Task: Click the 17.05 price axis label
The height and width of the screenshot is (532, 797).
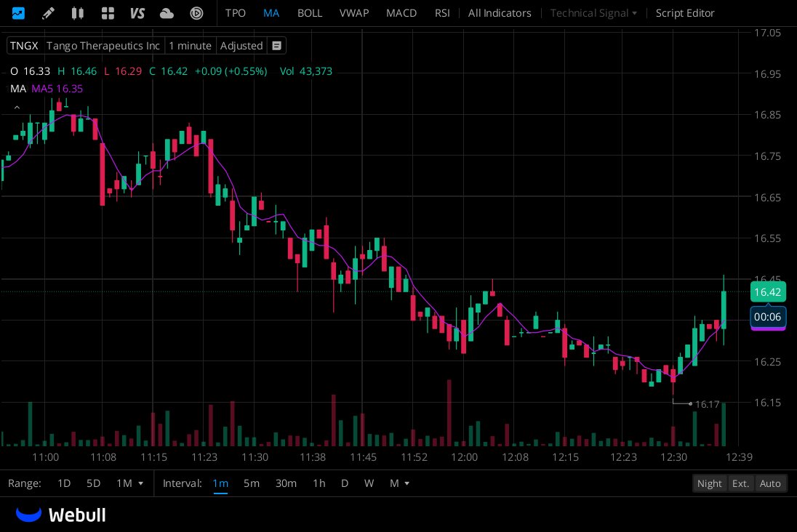Action: click(767, 33)
